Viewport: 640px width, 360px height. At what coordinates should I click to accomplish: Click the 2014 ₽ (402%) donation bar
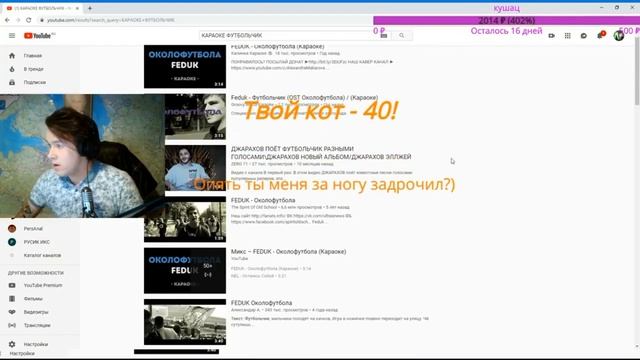tap(507, 20)
